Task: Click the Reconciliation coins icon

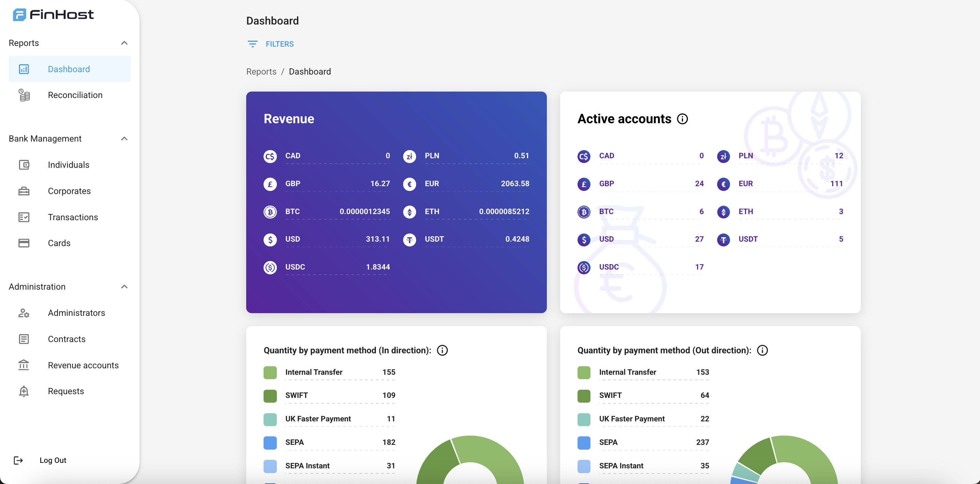Action: 24,95
